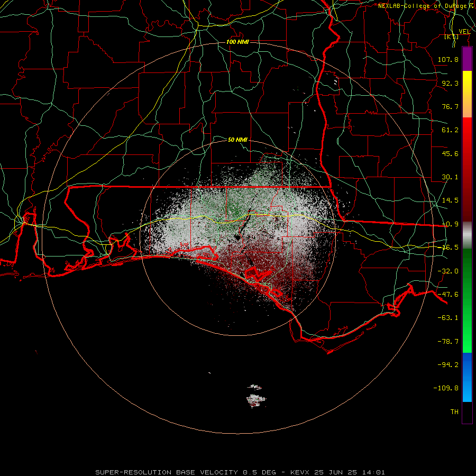
Task: Pick the purple segment of the velocity color bar
Action: click(467, 59)
